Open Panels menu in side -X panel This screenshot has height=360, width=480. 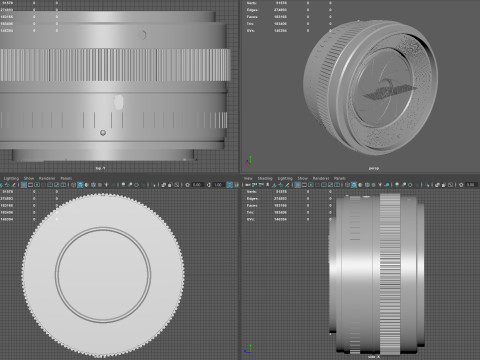point(340,178)
